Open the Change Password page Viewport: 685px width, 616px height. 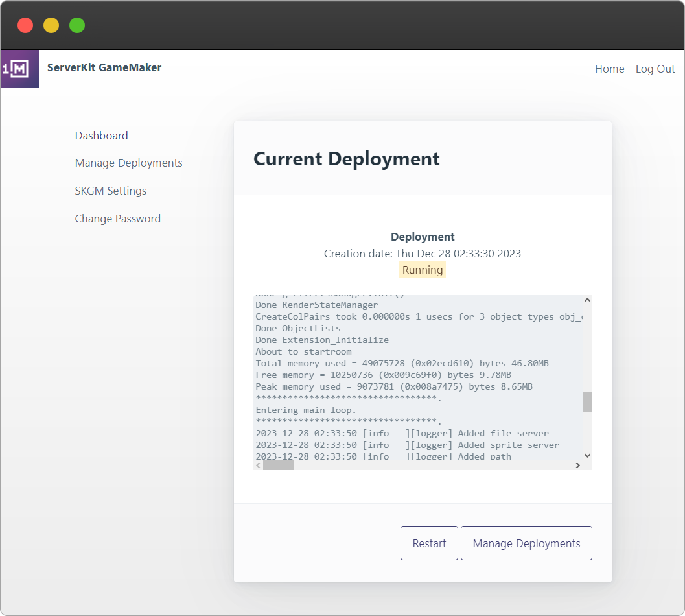pyautogui.click(x=117, y=219)
